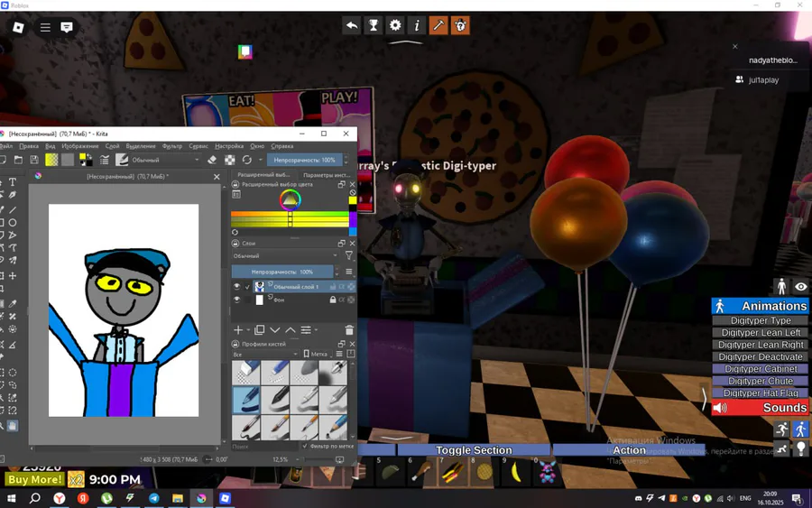Click the orange hammer build icon

click(x=438, y=25)
